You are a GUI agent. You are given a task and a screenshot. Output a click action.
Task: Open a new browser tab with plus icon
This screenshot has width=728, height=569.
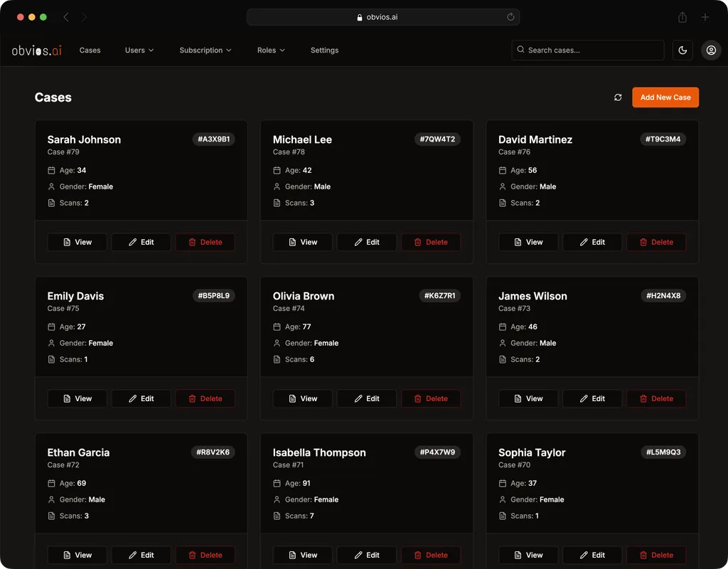pos(705,17)
